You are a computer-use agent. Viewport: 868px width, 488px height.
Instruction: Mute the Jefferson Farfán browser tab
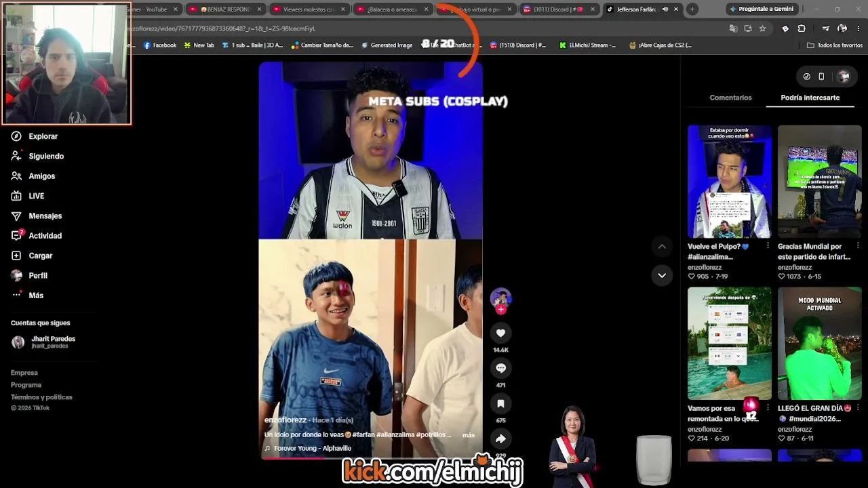point(665,9)
